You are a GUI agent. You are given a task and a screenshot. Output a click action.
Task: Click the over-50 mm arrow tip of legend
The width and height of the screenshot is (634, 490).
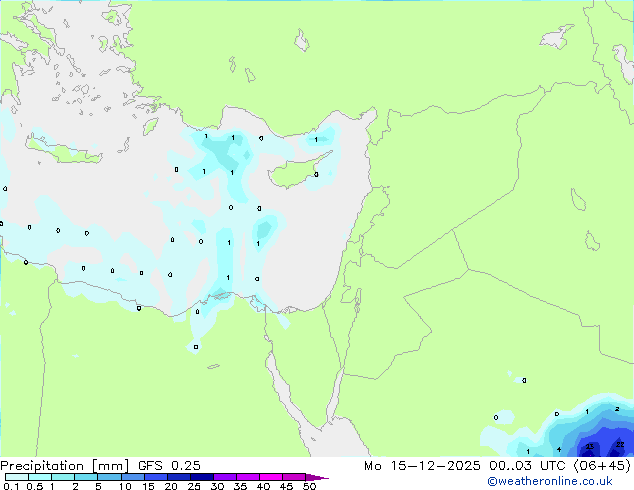(x=317, y=478)
